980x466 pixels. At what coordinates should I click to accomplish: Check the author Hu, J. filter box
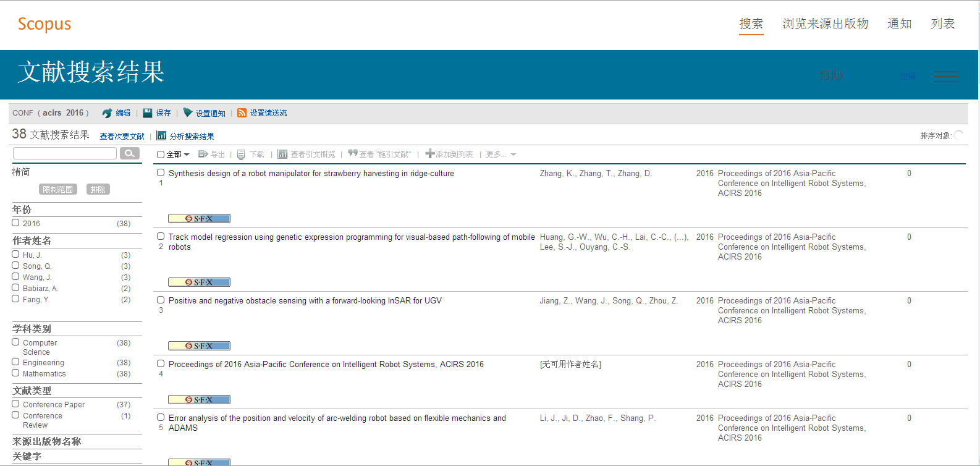pyautogui.click(x=15, y=254)
